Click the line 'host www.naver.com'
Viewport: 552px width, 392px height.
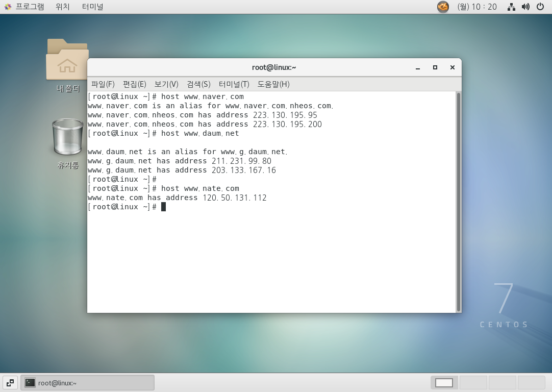(203, 96)
